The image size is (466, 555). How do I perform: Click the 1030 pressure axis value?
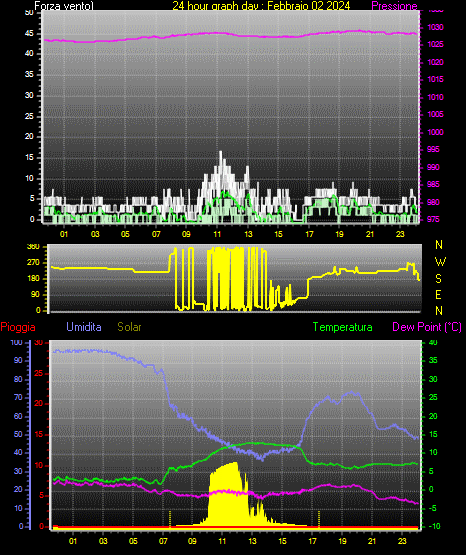pos(436,27)
